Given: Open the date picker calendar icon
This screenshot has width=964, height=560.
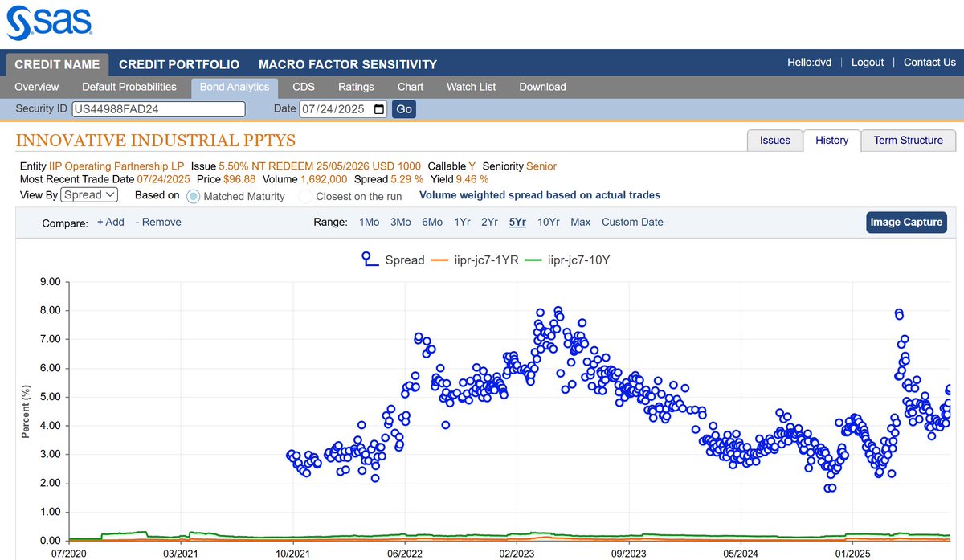Looking at the screenshot, I should 379,109.
